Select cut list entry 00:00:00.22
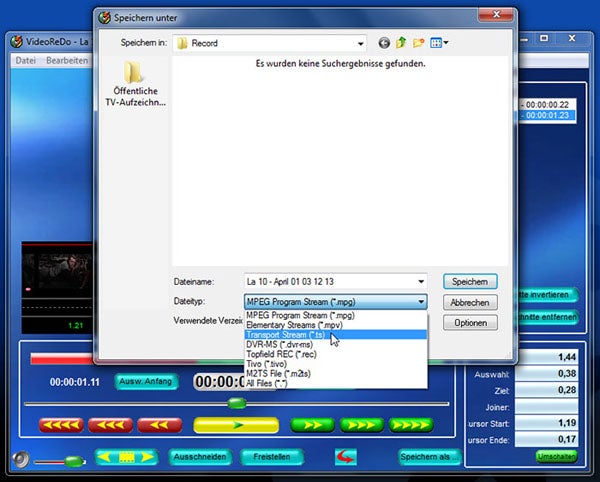Image resolution: width=600 pixels, height=482 pixels. pyautogui.click(x=546, y=104)
